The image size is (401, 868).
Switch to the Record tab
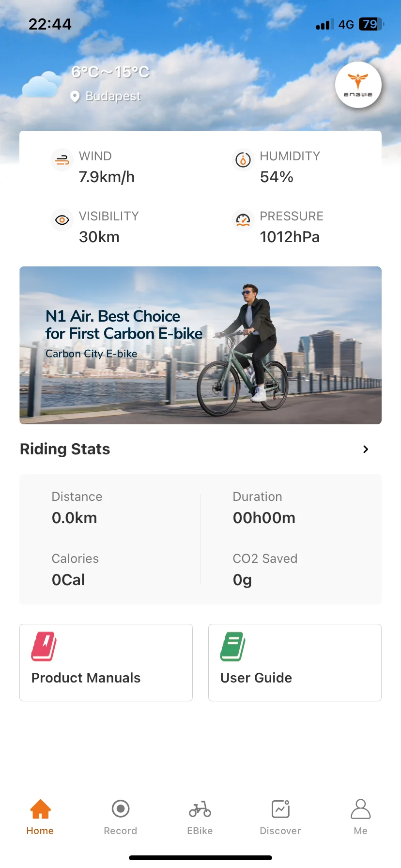[x=121, y=817]
